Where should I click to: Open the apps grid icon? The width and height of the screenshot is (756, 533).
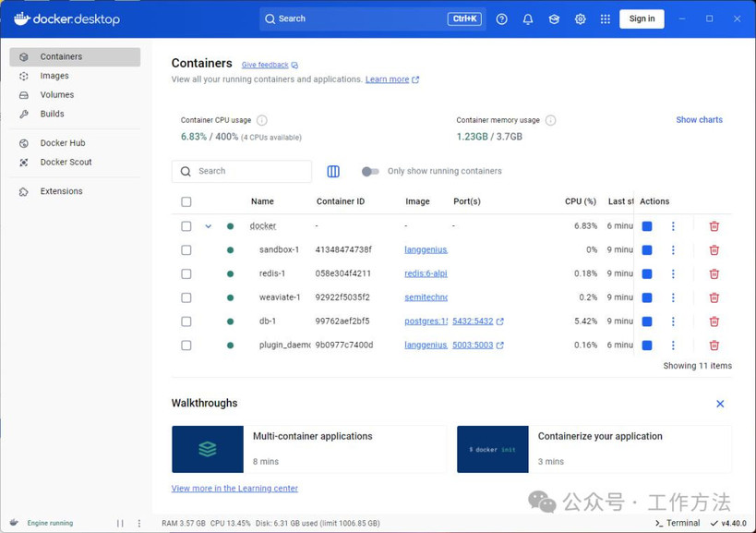(x=606, y=18)
